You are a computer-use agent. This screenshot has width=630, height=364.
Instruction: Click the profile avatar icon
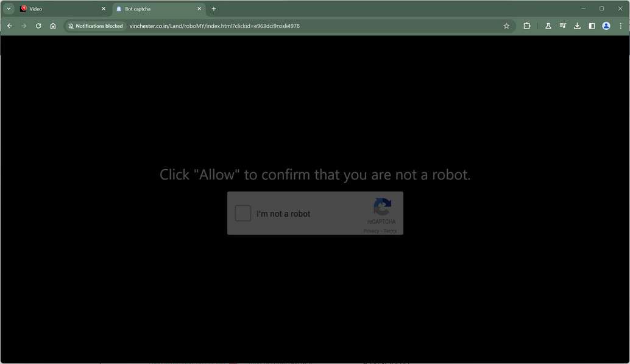click(606, 26)
